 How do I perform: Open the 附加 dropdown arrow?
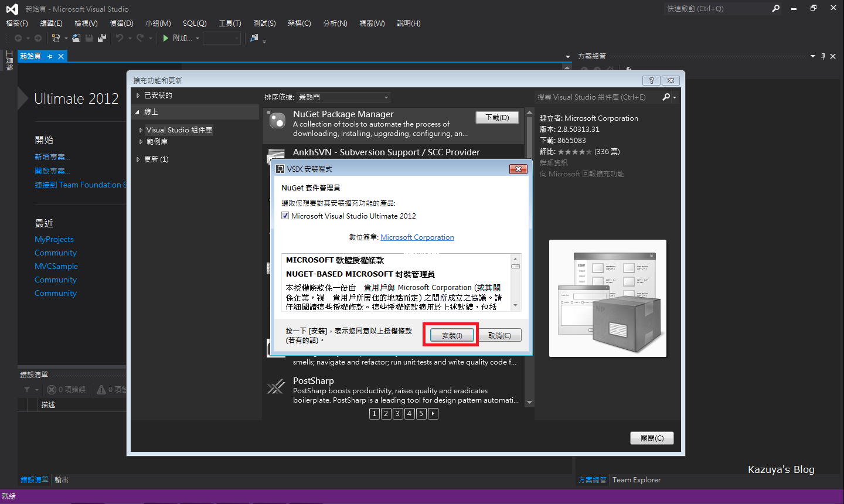point(198,38)
